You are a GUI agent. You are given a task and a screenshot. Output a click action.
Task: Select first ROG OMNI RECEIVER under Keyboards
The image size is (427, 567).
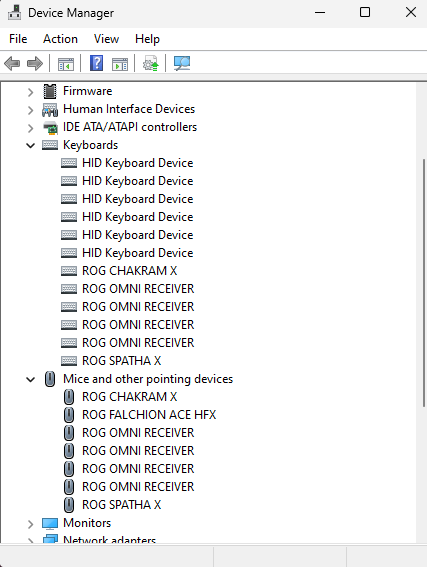point(138,289)
